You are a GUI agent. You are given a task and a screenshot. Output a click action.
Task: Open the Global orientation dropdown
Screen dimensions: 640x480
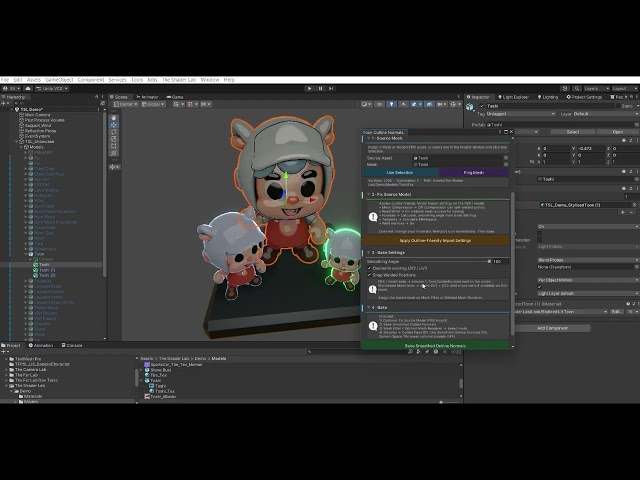pyautogui.click(x=153, y=104)
